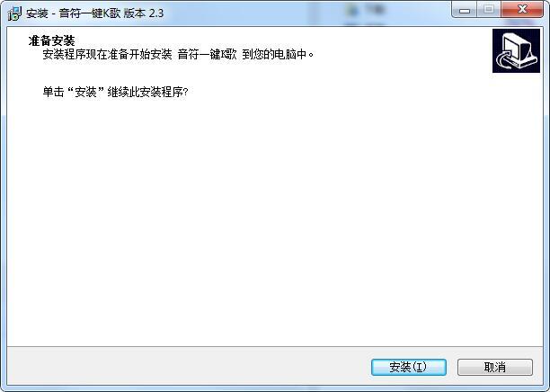Viewport: 550px width, 392px height.
Task: Select the 准备安装 heading
Action: (51, 41)
